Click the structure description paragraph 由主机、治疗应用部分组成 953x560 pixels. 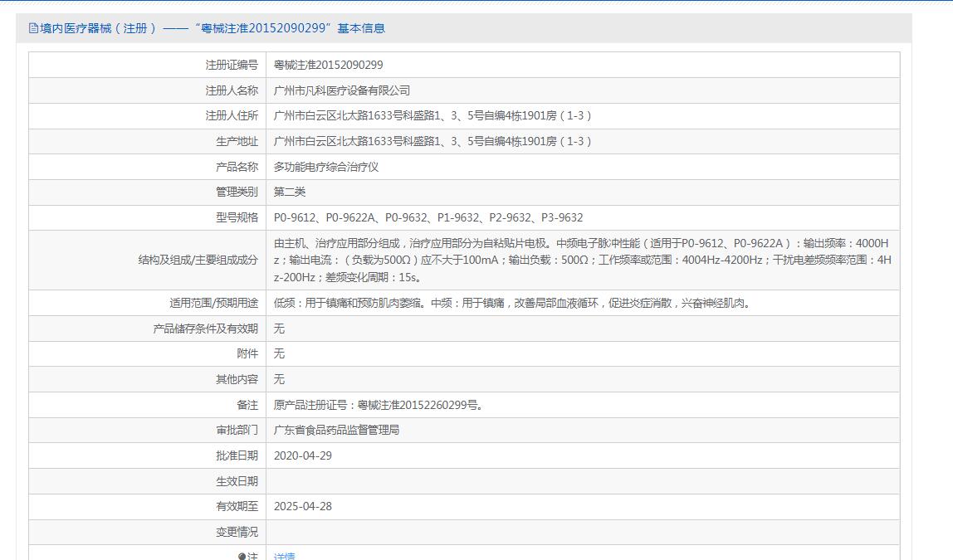pyautogui.click(x=582, y=260)
